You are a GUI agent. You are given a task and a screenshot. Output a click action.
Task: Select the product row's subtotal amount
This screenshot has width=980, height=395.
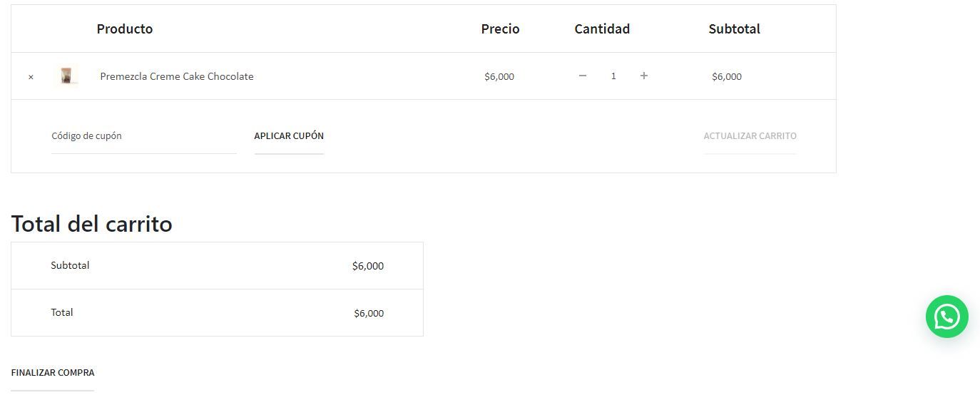click(x=727, y=77)
